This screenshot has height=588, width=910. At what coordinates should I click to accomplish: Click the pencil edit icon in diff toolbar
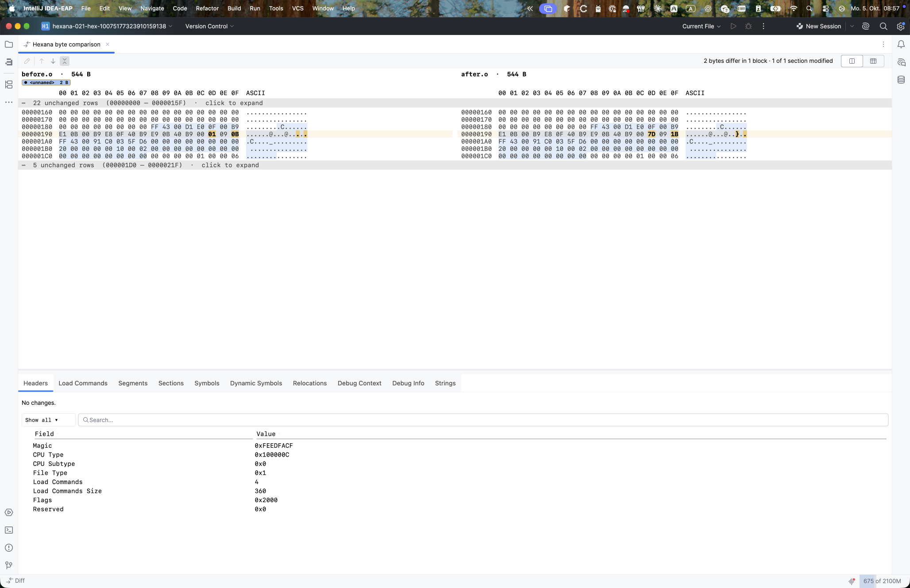tap(27, 61)
